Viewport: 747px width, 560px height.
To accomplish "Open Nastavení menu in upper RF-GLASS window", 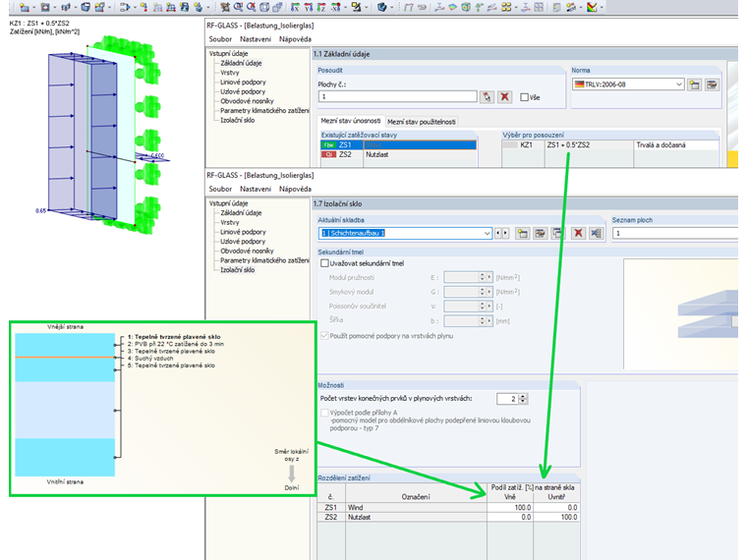I will coord(256,39).
